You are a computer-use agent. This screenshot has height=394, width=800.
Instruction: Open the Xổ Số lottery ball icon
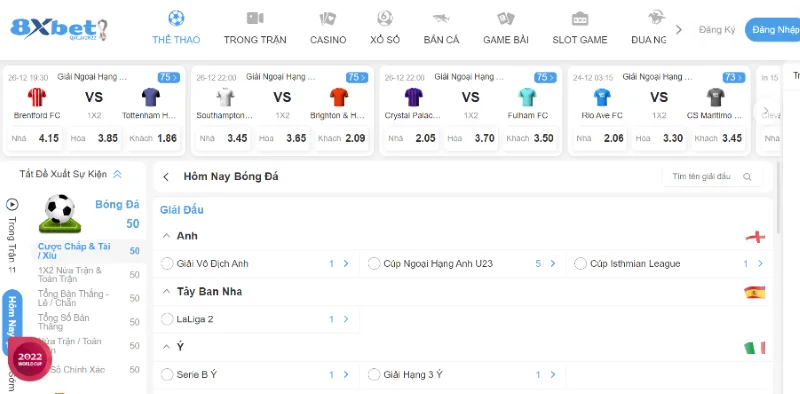385,18
